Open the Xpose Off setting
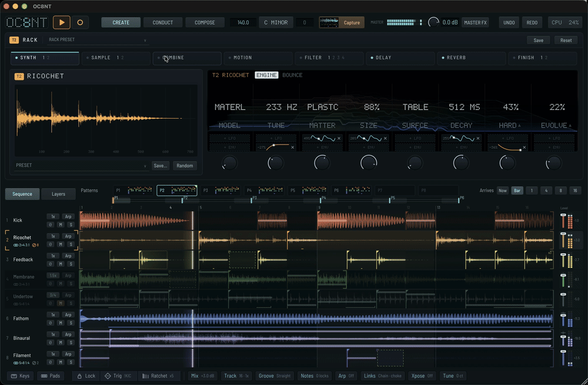 pyautogui.click(x=422, y=376)
